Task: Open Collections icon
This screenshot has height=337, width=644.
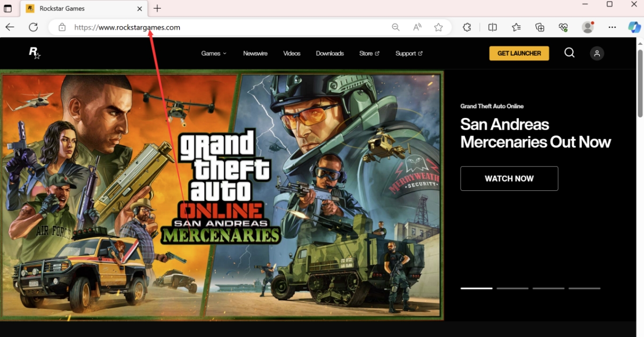Action: [540, 27]
